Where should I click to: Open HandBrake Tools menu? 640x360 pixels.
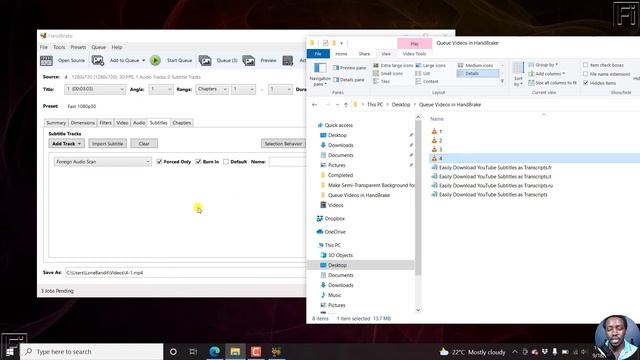[x=59, y=47]
